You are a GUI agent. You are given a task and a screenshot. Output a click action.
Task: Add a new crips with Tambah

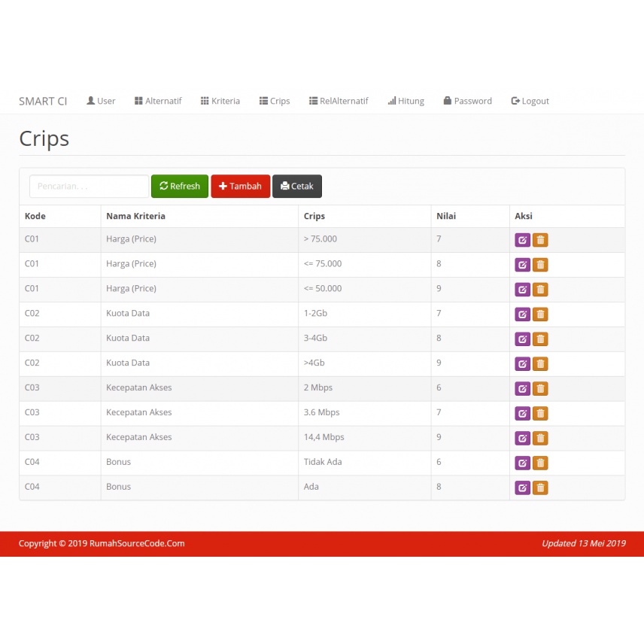click(240, 186)
